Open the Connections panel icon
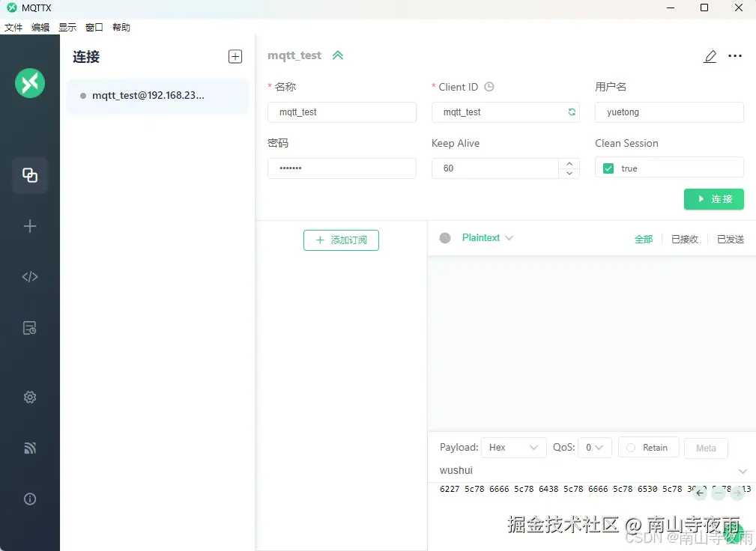756x551 pixels. [30, 175]
